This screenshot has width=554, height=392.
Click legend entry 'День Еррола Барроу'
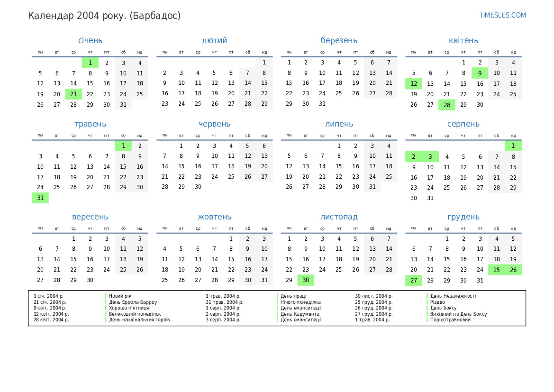coord(133,302)
